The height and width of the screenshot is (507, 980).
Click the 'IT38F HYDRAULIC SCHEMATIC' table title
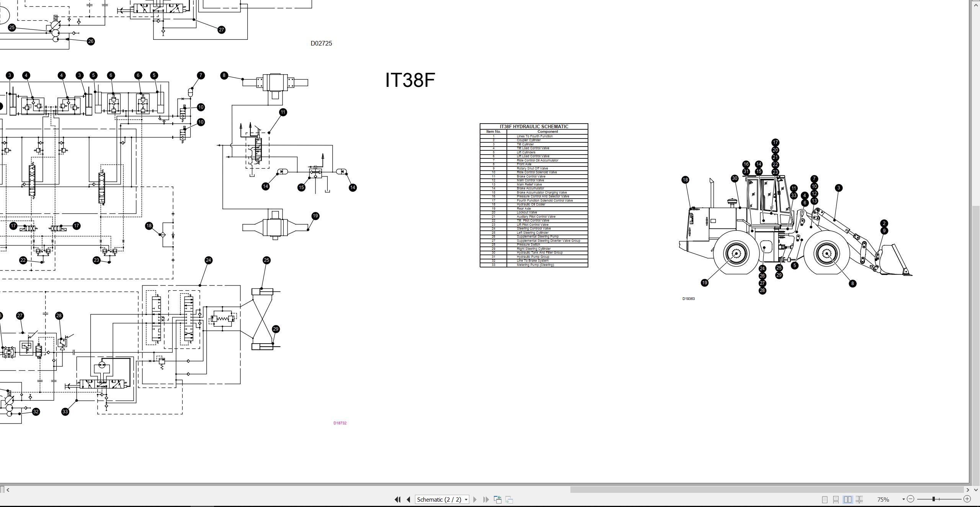[534, 127]
